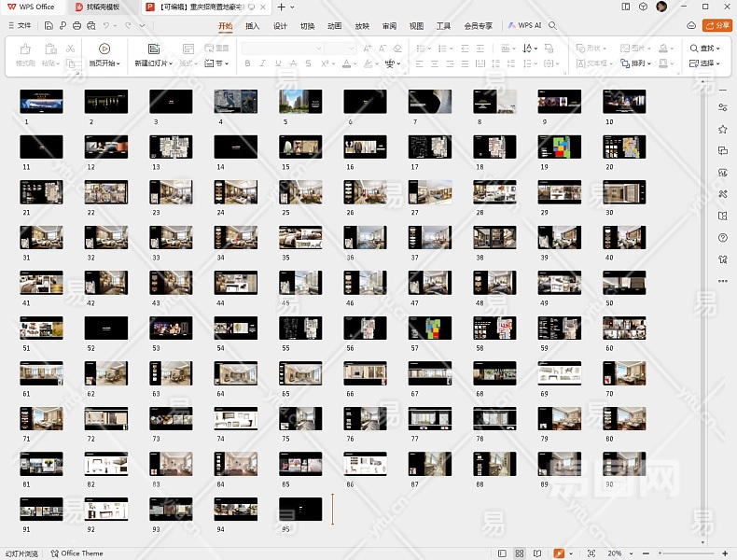Switch to the 插入 ribbon tab

click(252, 26)
